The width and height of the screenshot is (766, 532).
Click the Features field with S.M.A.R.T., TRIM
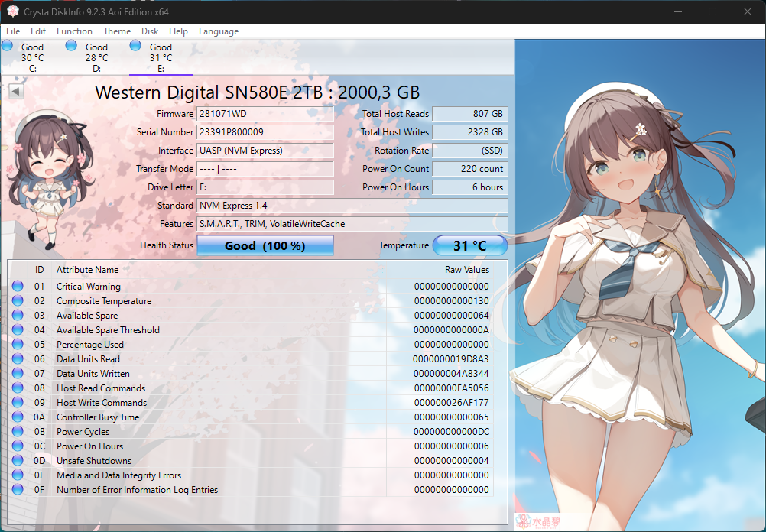(352, 224)
